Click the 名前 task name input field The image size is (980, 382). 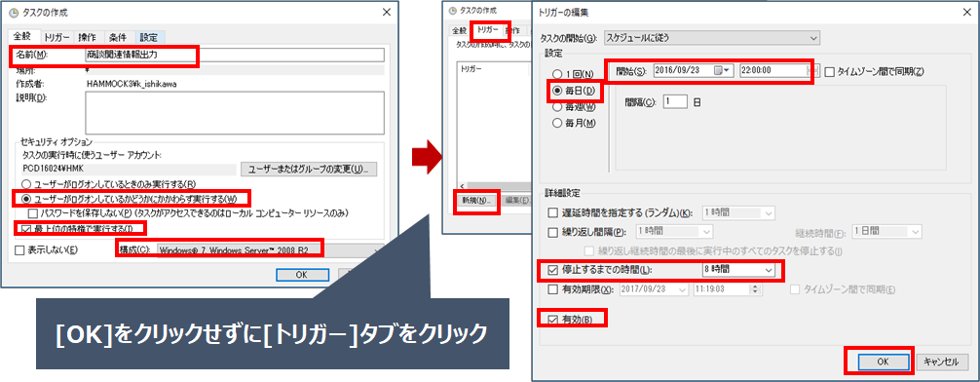[x=234, y=55]
